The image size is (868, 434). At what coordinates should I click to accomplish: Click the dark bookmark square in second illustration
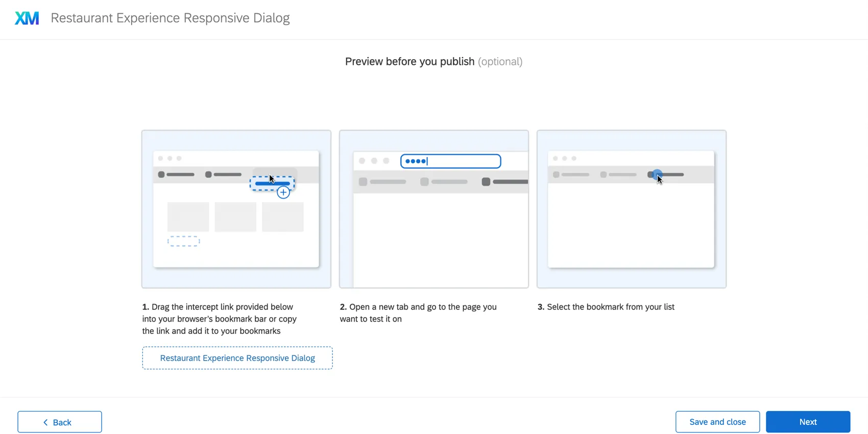pyautogui.click(x=486, y=182)
